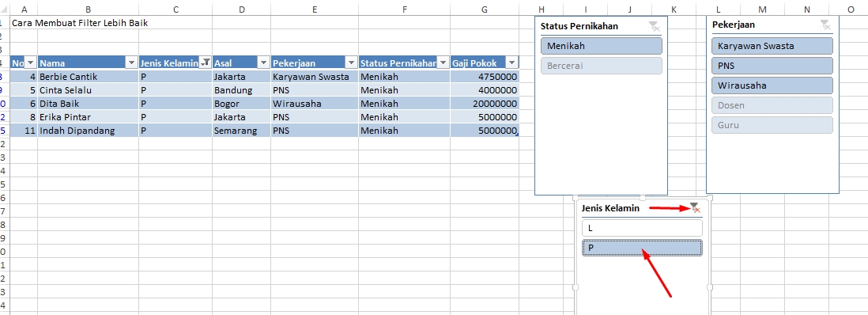868x315 pixels.
Task: Open the Pekerjaan column filter dropdown
Action: coord(351,63)
